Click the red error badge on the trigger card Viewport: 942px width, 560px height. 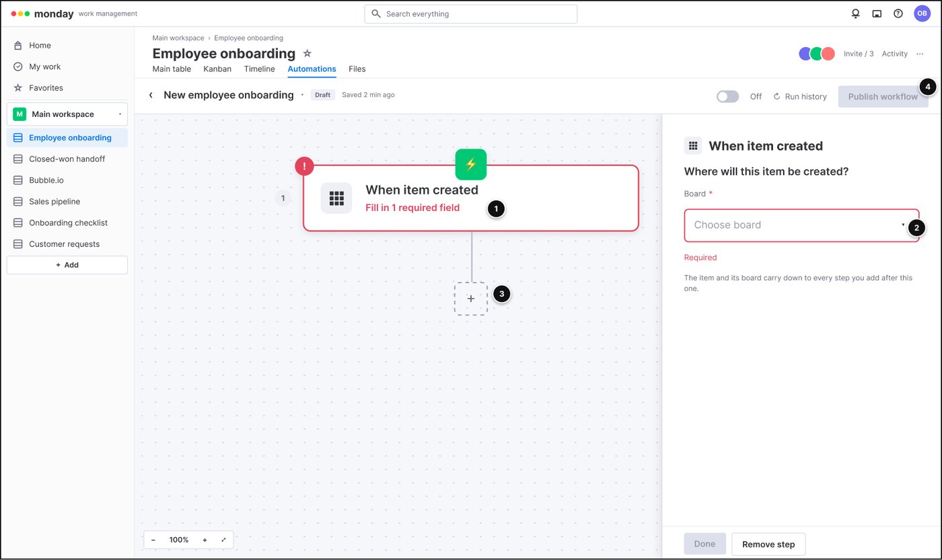tap(305, 165)
